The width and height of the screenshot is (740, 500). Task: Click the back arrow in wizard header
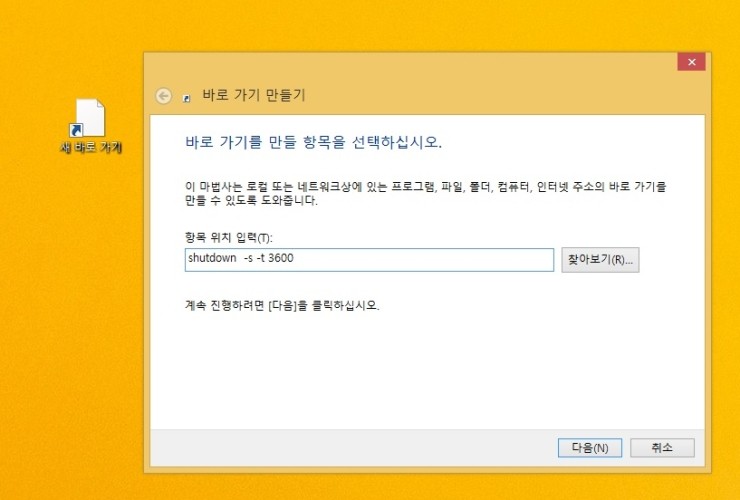[164, 96]
